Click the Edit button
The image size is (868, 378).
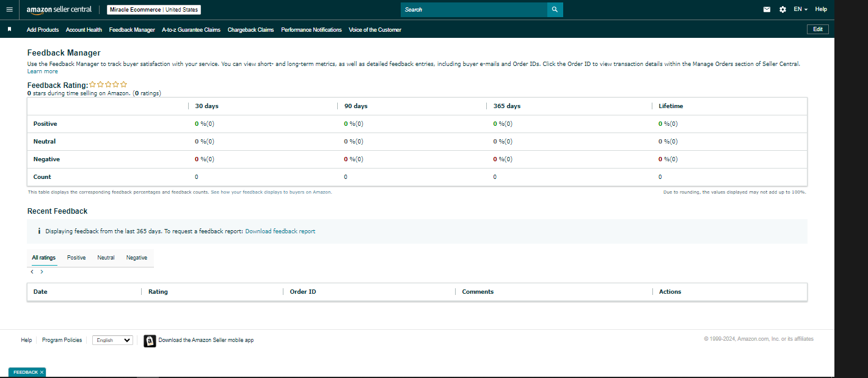coord(818,29)
